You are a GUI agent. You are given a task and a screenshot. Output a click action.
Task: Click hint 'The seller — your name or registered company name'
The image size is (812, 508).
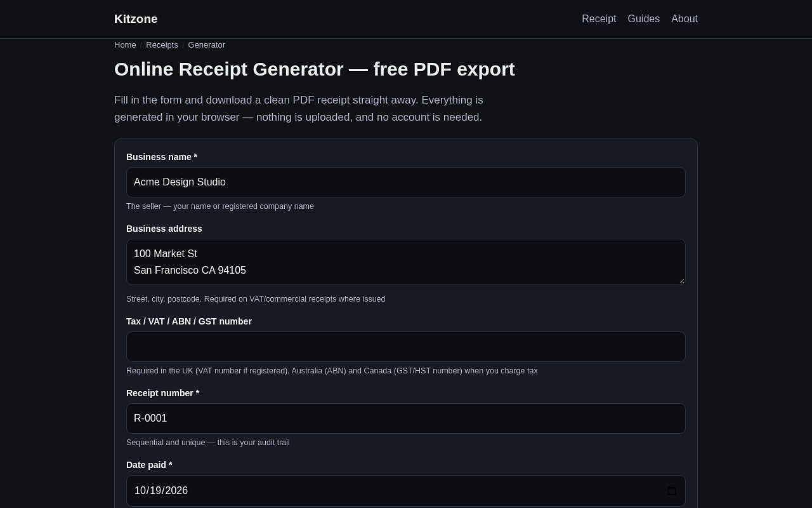[x=220, y=206]
